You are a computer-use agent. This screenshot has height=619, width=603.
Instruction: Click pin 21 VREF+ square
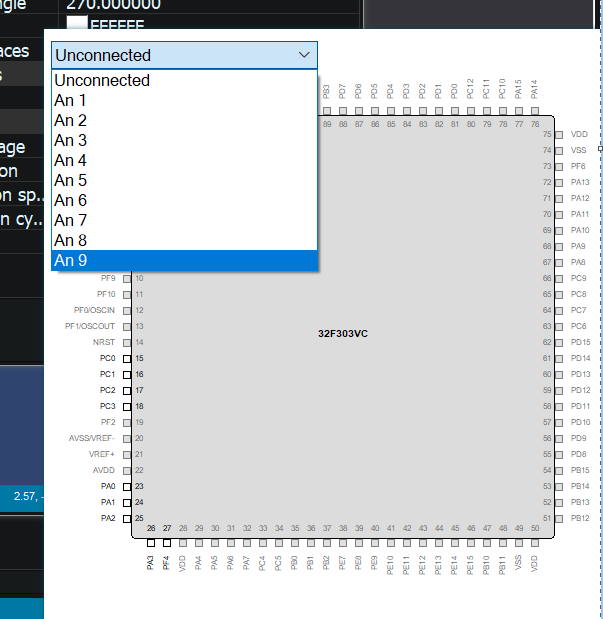click(x=127, y=455)
